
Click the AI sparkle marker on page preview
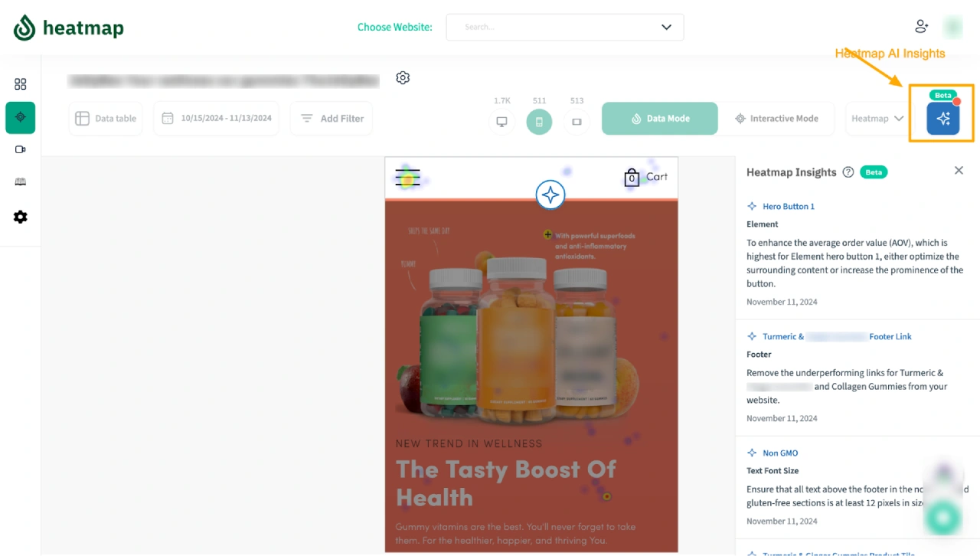click(x=550, y=195)
